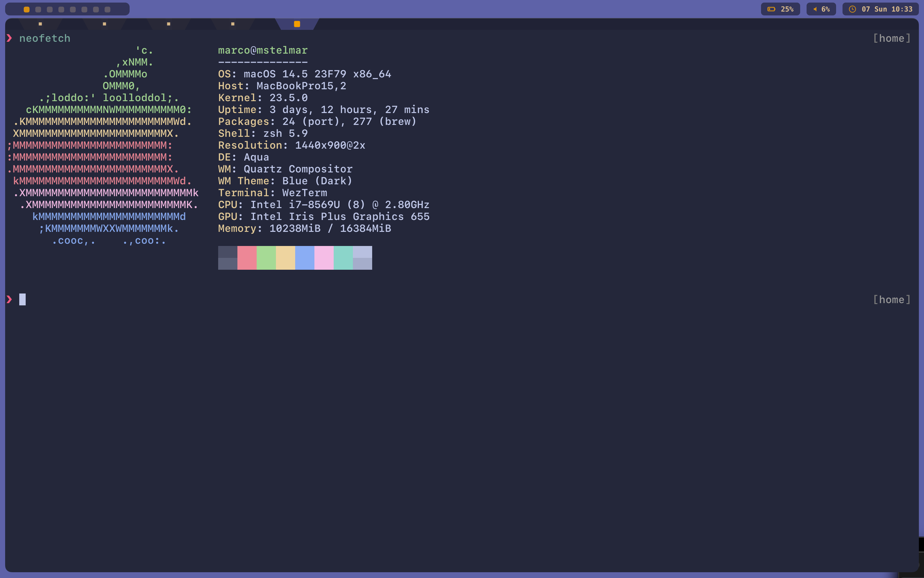Viewport: 924px width, 578px height.
Task: Click the clock icon in status bar
Action: click(852, 9)
